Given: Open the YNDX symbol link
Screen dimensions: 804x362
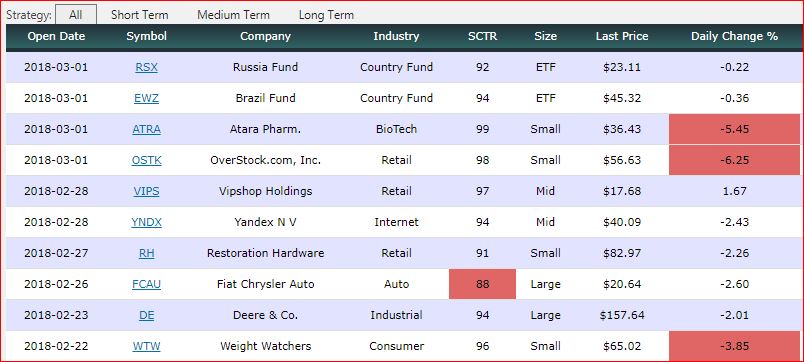Looking at the screenshot, I should point(147,222).
